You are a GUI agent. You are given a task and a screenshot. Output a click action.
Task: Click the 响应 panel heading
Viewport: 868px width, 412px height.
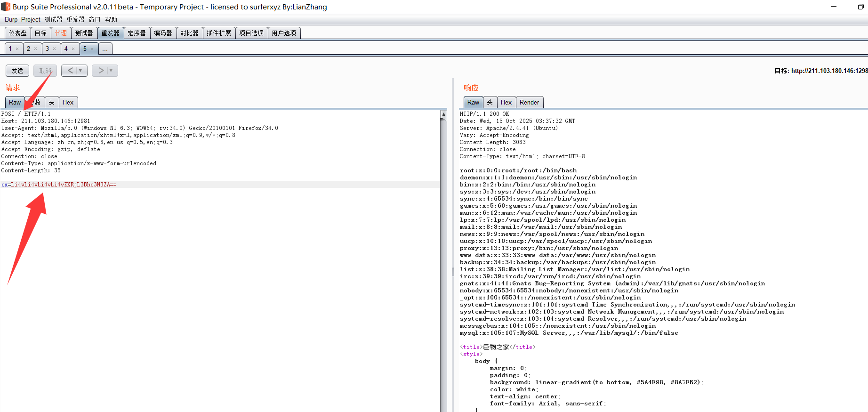tap(471, 88)
